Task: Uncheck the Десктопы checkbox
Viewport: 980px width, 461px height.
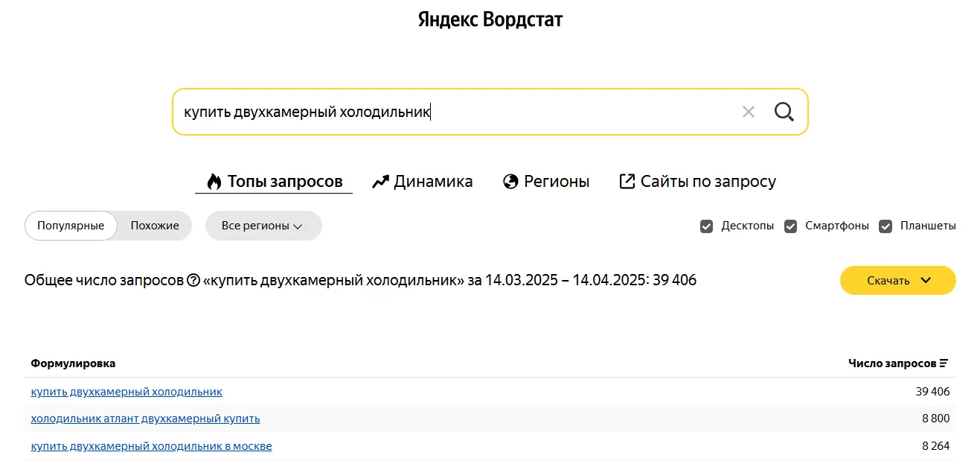Action: (707, 226)
